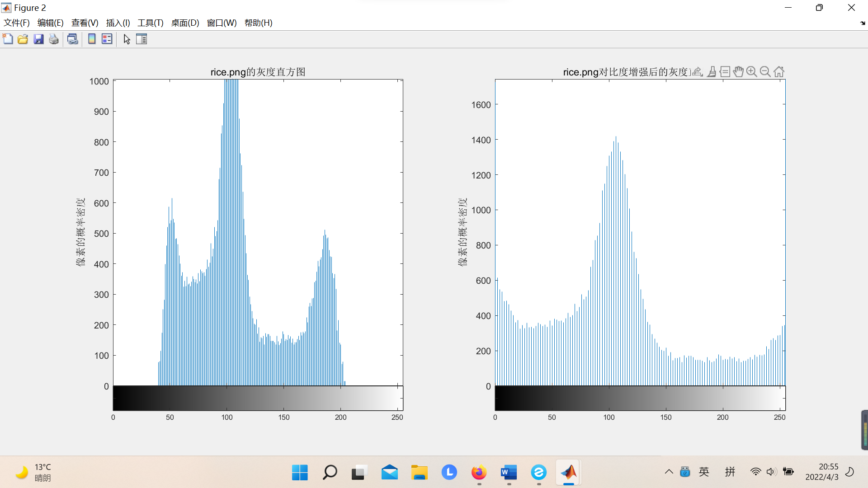Click the New Figure toolbar icon
This screenshot has height=488, width=868.
point(8,39)
